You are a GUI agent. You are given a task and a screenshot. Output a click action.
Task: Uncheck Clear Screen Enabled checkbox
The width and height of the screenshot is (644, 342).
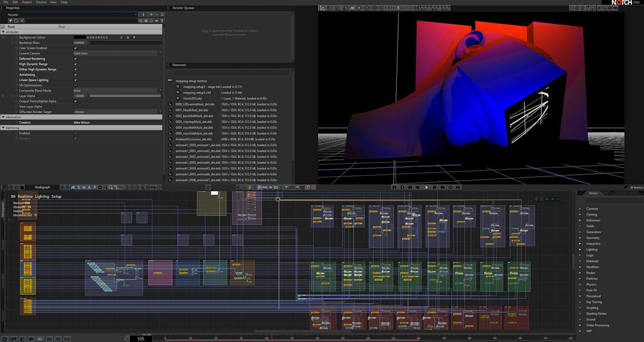tap(76, 48)
